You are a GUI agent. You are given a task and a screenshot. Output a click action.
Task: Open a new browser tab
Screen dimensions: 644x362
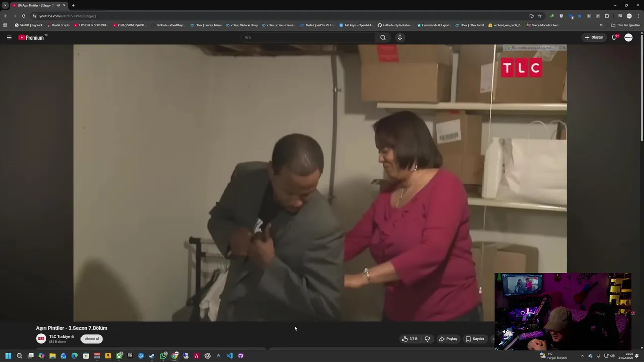73,5
